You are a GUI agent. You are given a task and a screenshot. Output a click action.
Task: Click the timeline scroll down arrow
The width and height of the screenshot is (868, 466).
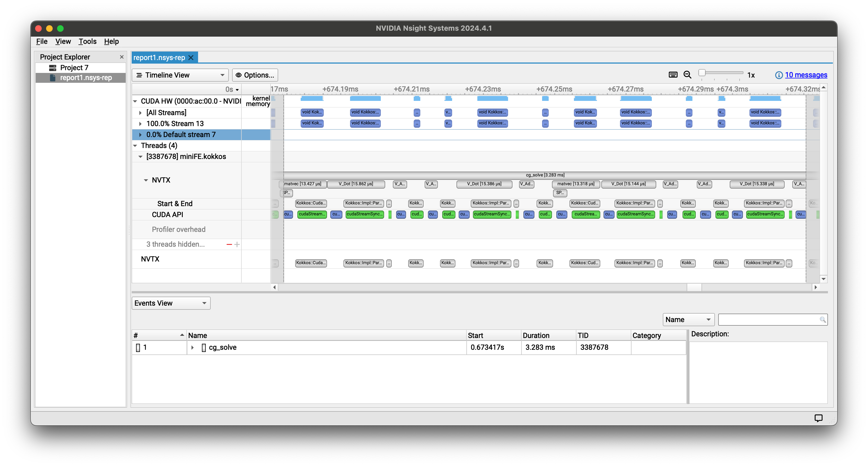point(823,279)
